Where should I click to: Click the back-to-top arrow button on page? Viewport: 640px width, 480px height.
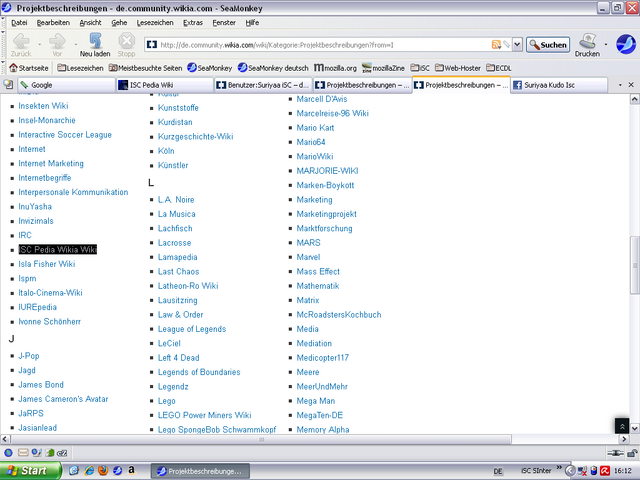pos(622,426)
